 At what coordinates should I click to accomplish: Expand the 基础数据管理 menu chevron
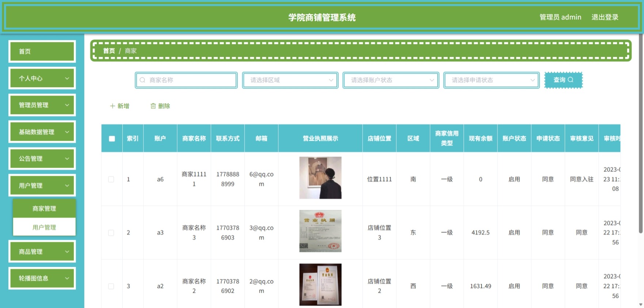67,132
